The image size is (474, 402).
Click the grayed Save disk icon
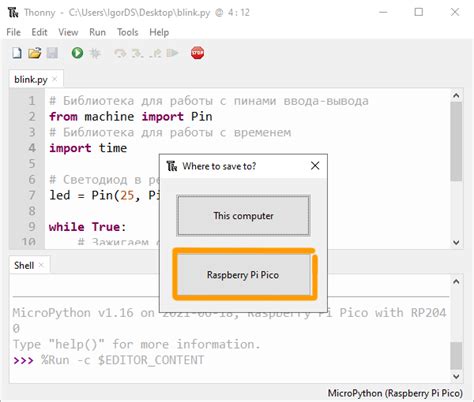pyautogui.click(x=52, y=53)
